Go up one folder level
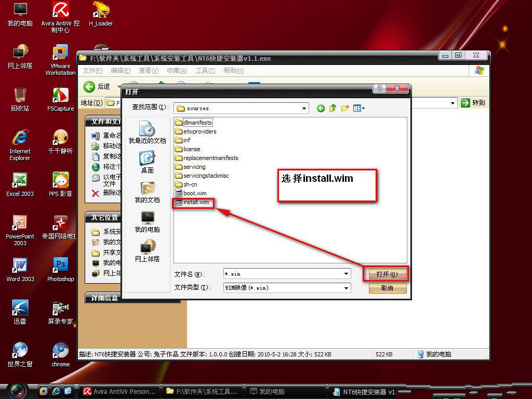Screen dimensions: 532x399 click(332, 108)
